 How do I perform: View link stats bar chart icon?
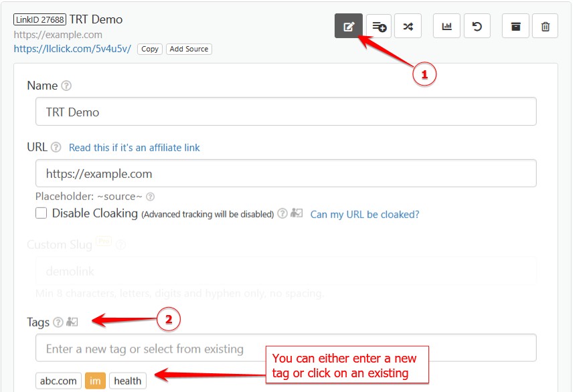click(446, 27)
